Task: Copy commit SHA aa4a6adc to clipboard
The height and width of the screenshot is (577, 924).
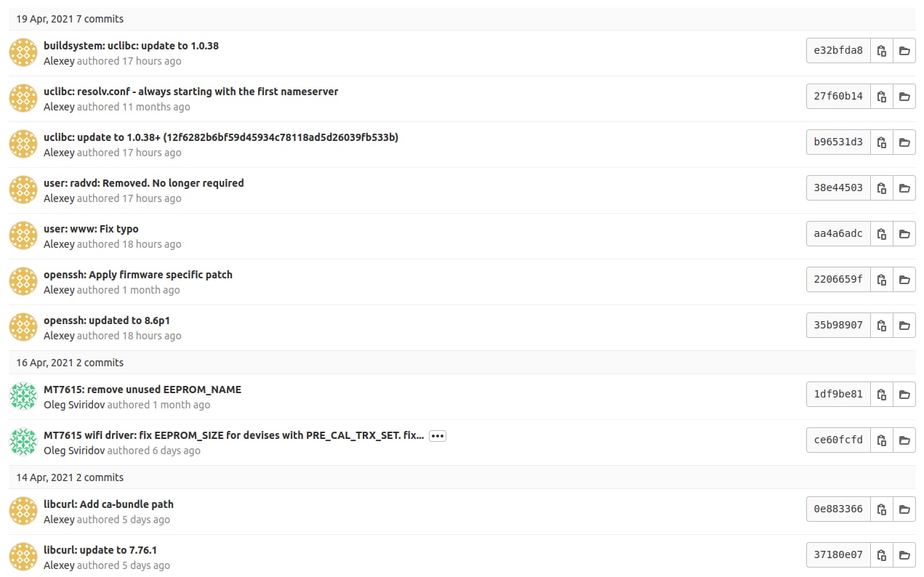Action: [882, 234]
